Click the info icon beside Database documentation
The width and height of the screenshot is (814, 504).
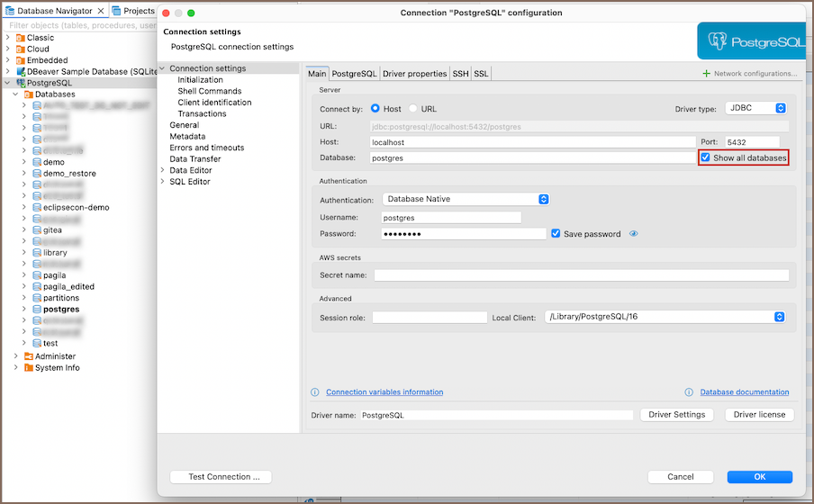click(x=689, y=392)
